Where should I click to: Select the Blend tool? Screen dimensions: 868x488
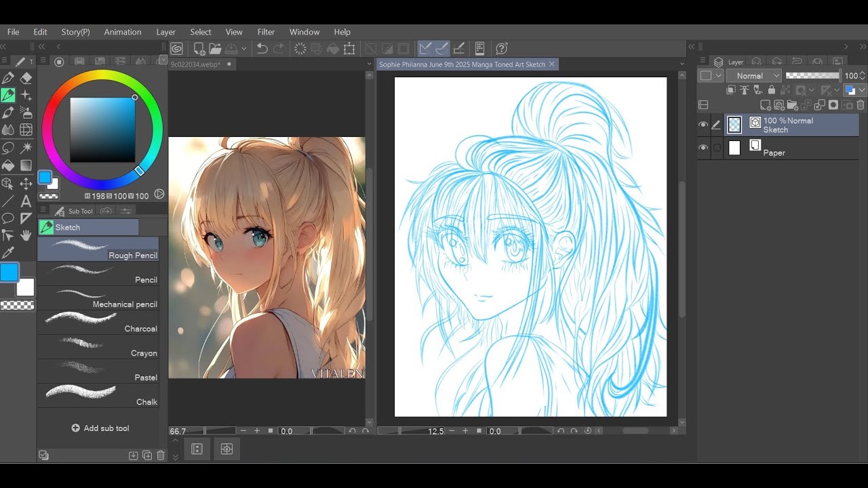point(8,129)
